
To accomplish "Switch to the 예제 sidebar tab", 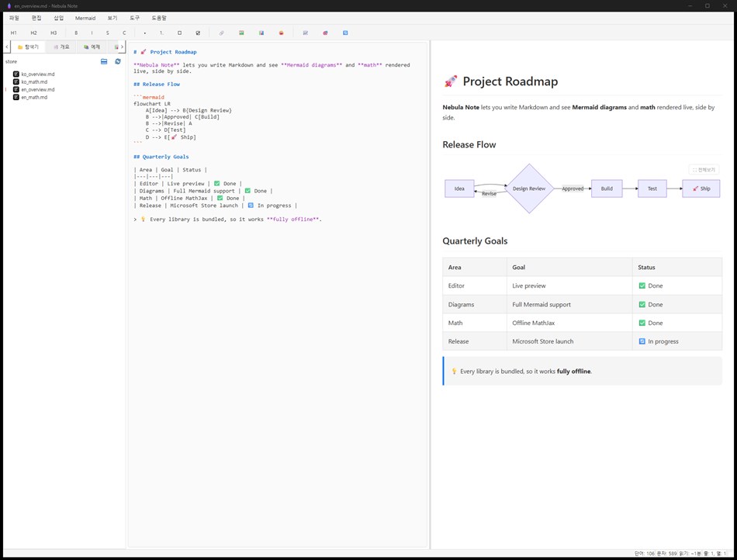I will pos(92,47).
